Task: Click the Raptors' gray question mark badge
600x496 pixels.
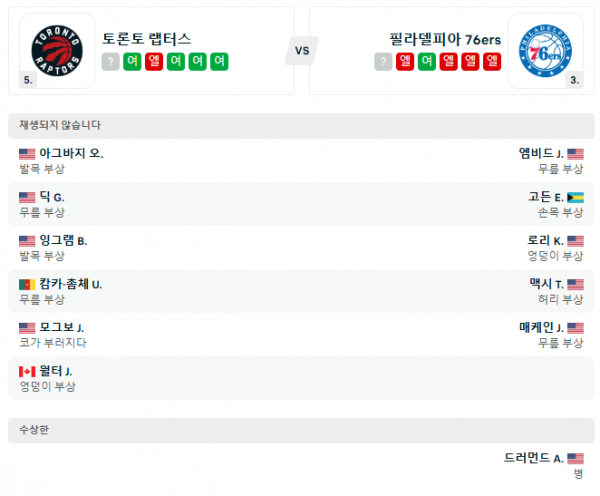Action: pos(110,62)
